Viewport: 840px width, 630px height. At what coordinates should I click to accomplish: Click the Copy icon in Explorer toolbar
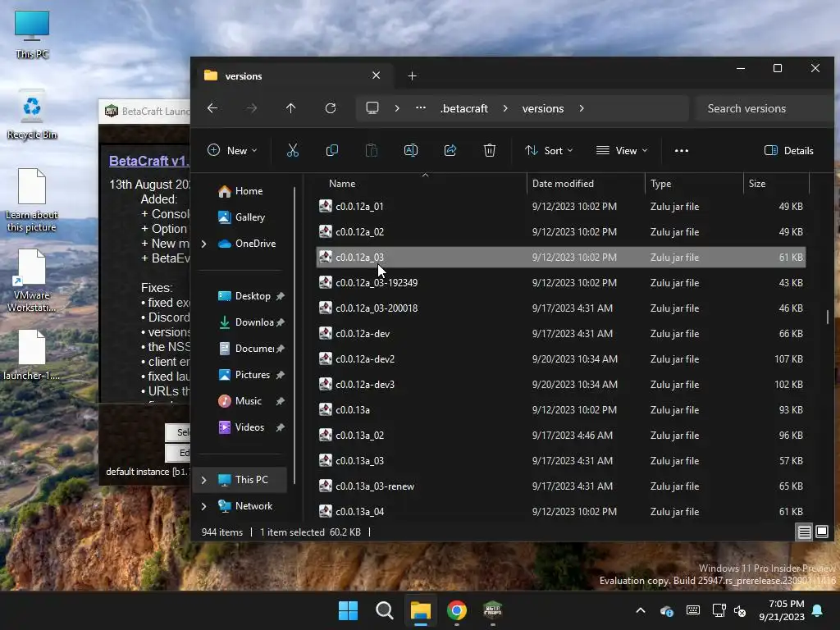click(x=332, y=151)
